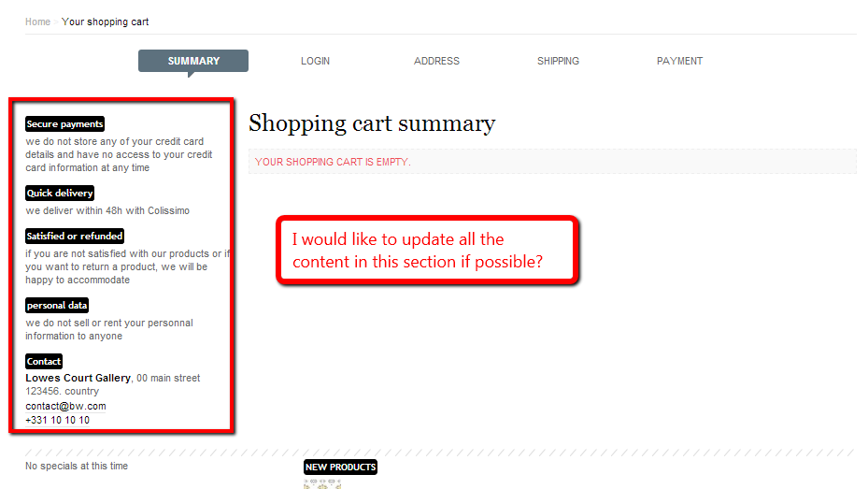Select the SUMMARY checkout step

coord(193,61)
